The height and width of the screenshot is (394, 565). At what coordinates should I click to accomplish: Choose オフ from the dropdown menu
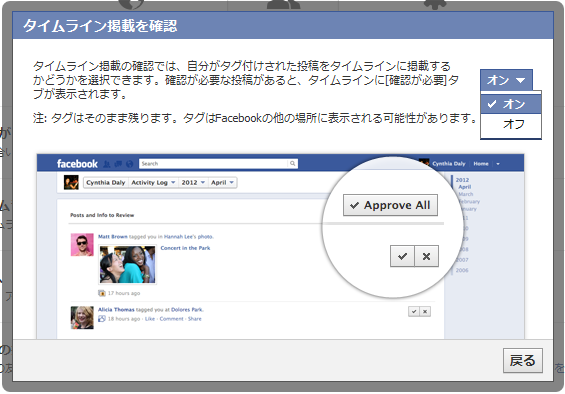point(511,124)
